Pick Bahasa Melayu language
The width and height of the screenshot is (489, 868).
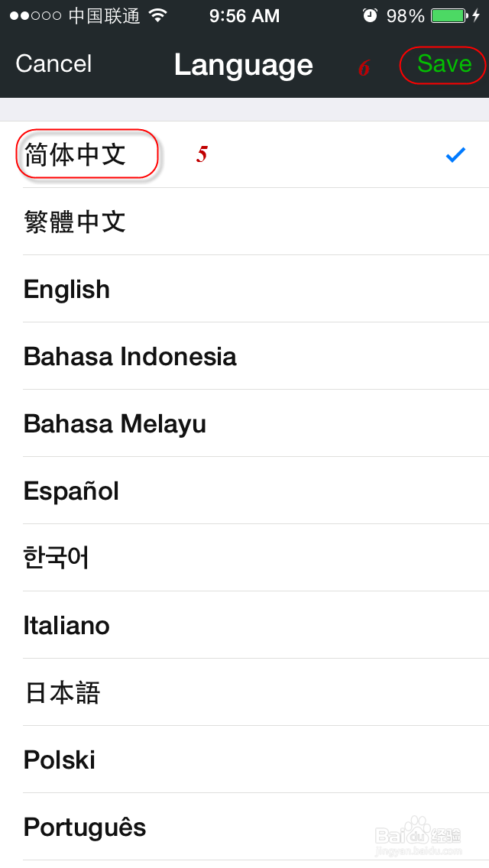tap(115, 424)
